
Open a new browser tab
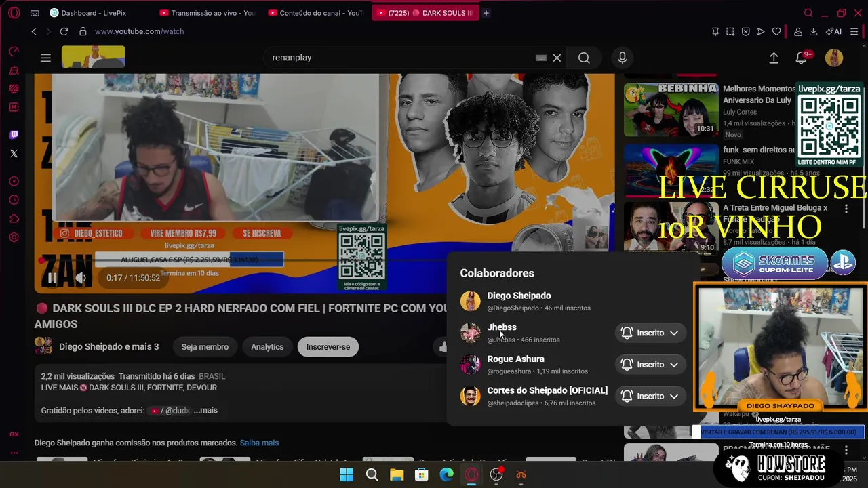tap(486, 13)
